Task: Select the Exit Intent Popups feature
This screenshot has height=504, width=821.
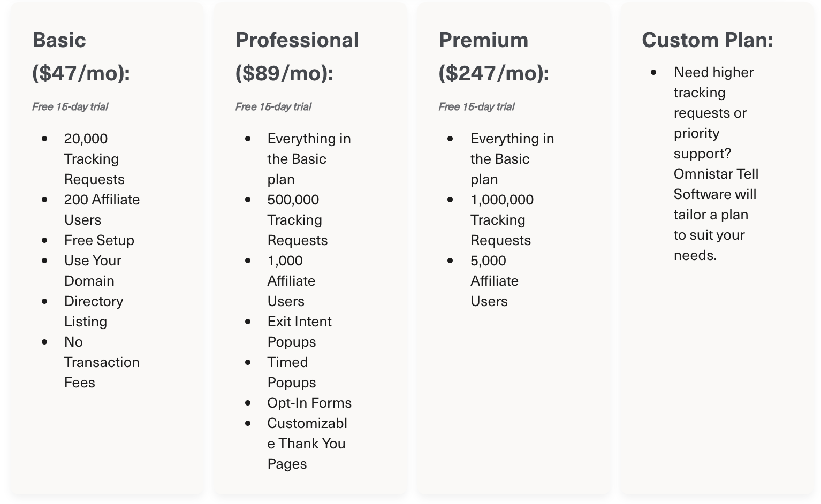Action: point(299,332)
